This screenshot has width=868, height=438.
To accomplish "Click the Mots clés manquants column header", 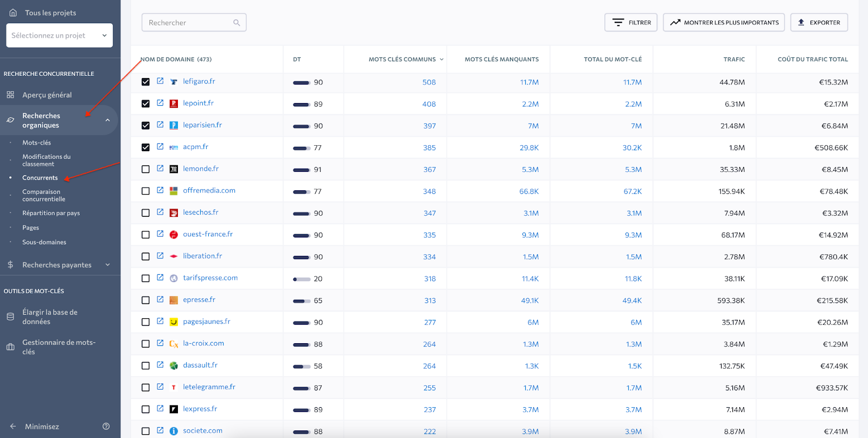I will tap(501, 59).
